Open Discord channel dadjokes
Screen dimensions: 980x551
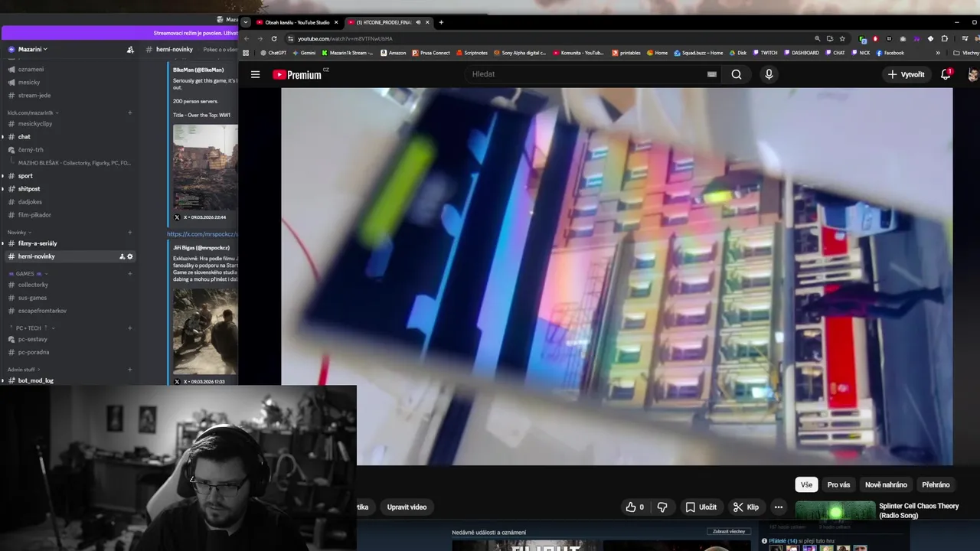click(30, 202)
